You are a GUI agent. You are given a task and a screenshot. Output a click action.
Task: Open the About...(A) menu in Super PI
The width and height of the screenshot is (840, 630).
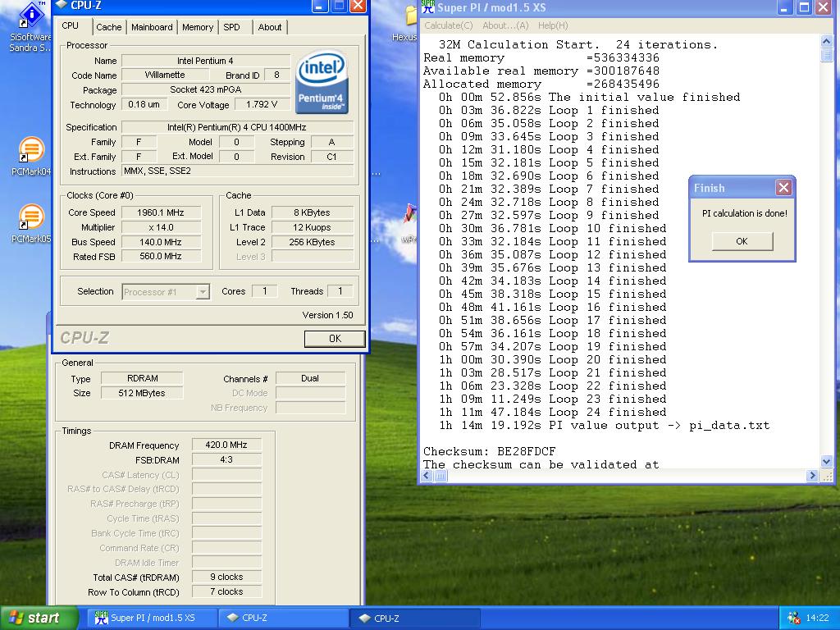click(x=505, y=25)
